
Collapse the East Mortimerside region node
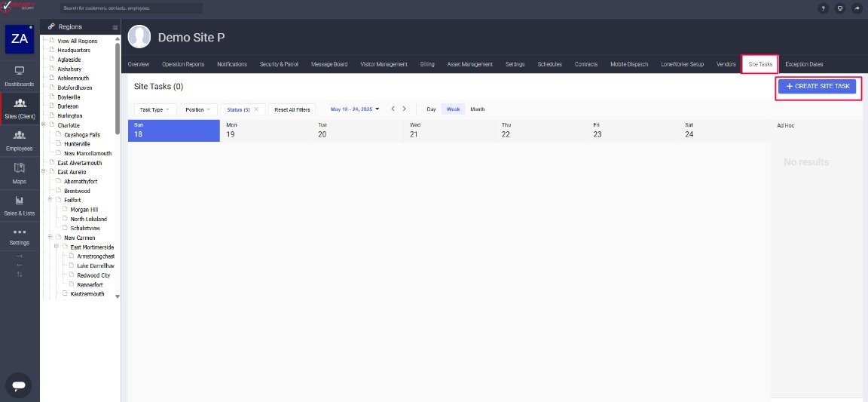[x=57, y=247]
